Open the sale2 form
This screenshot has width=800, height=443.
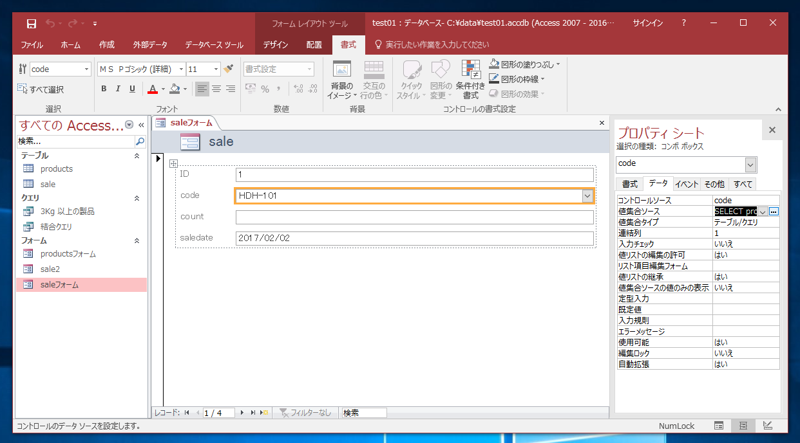click(50, 269)
